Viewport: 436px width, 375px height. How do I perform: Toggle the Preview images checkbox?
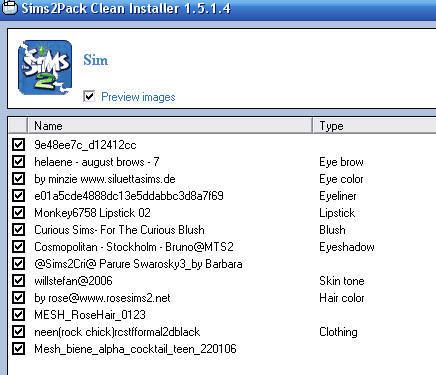click(x=89, y=96)
